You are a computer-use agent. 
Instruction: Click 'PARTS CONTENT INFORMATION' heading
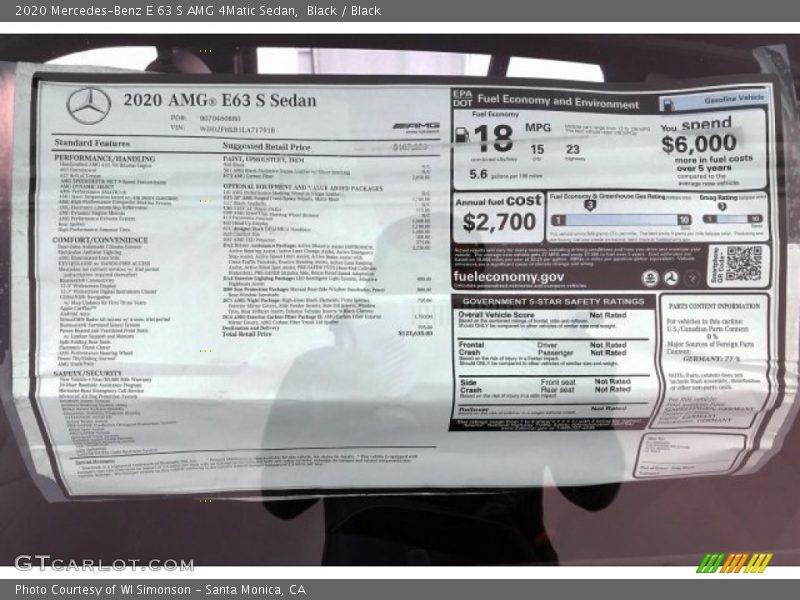click(x=714, y=306)
